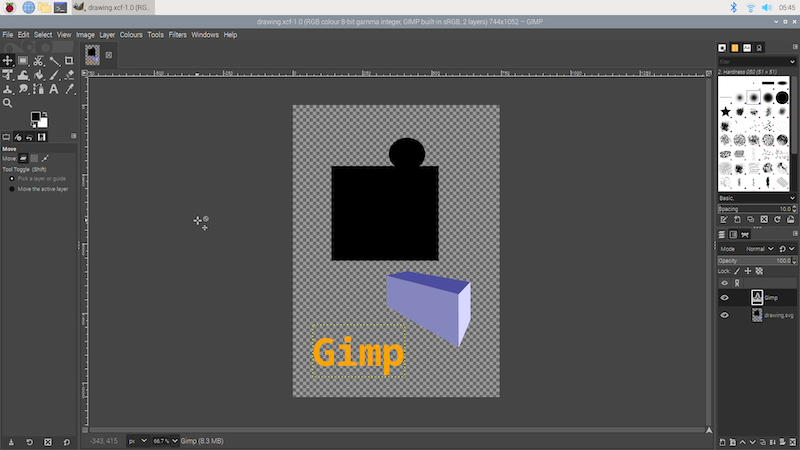The width and height of the screenshot is (800, 450).
Task: Toggle lock position and size
Action: tap(748, 271)
